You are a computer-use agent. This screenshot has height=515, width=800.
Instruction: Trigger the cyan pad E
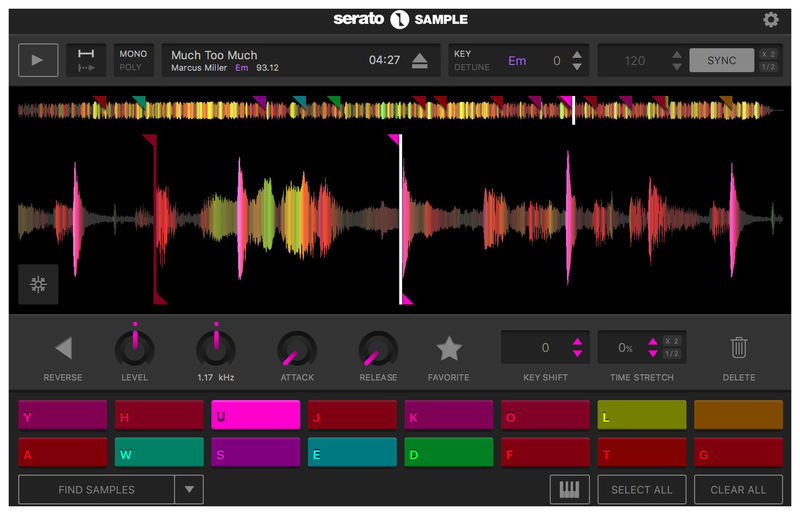click(x=352, y=452)
